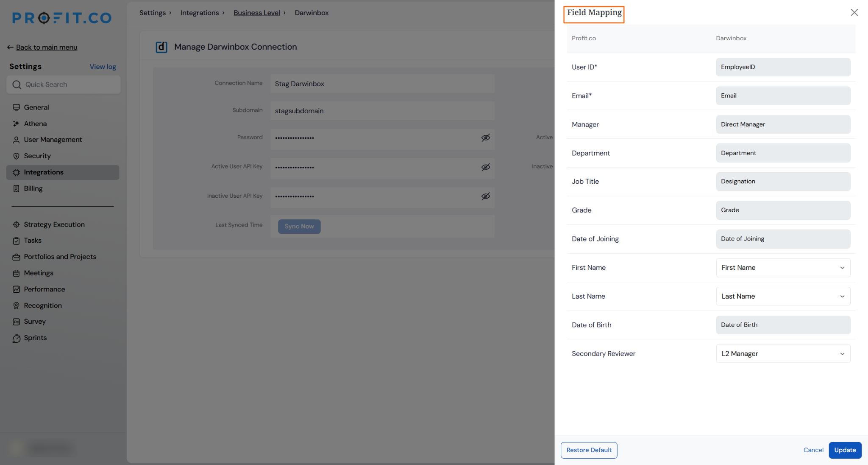Screen dimensions: 868x465
Task: Click the Profit.co logo
Action: pos(62,18)
